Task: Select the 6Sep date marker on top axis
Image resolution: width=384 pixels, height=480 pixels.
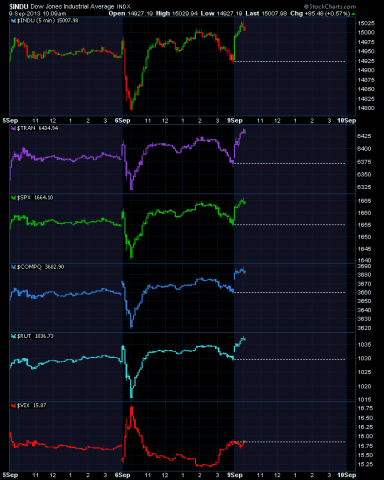Action: (x=122, y=121)
